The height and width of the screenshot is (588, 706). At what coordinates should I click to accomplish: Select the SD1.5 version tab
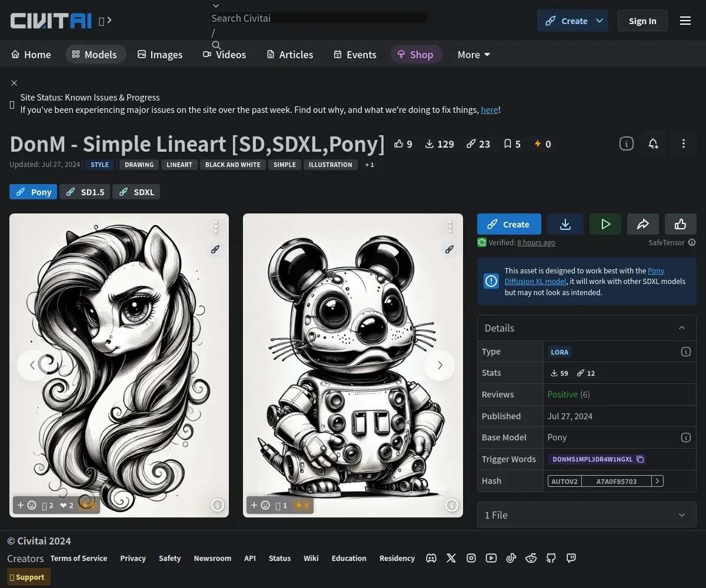point(85,192)
